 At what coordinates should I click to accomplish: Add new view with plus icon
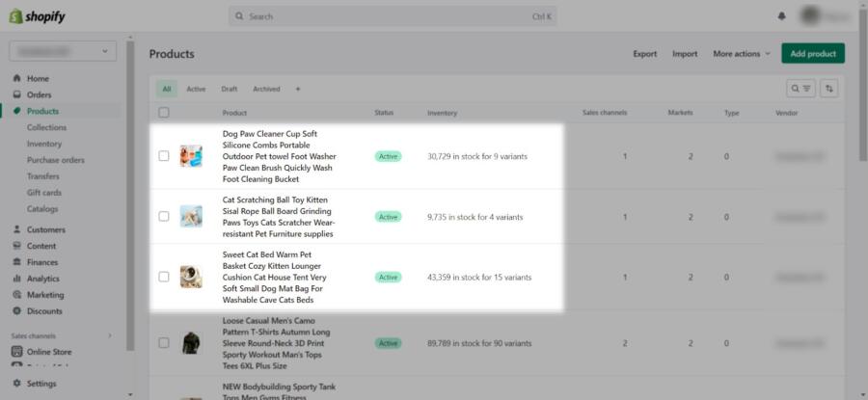(298, 89)
